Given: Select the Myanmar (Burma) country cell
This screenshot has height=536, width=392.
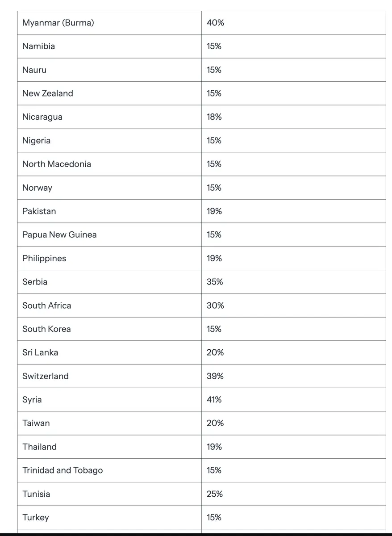Looking at the screenshot, I should point(109,23).
